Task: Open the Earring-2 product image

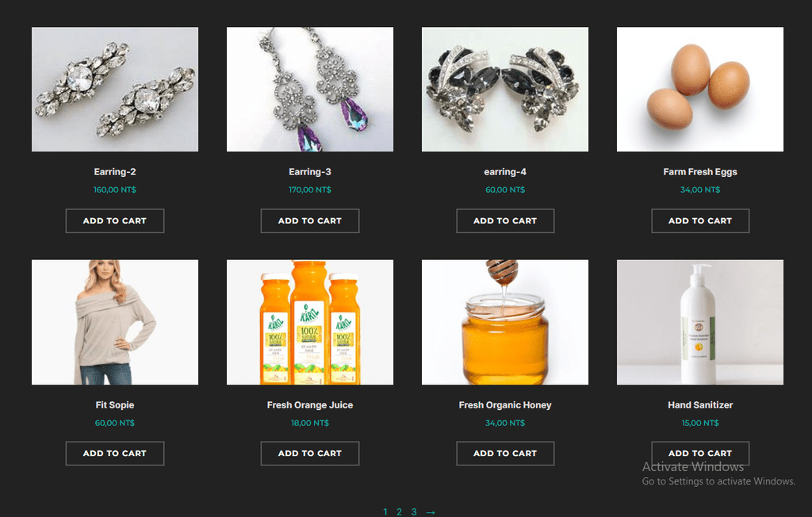Action: coord(115,89)
